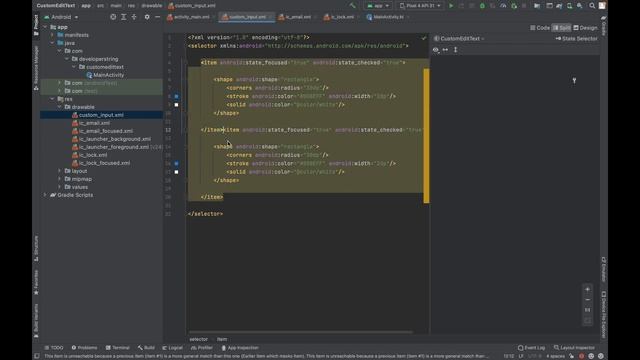The width and height of the screenshot is (640, 360).
Task: Open the Problems tool window
Action: tap(84, 348)
